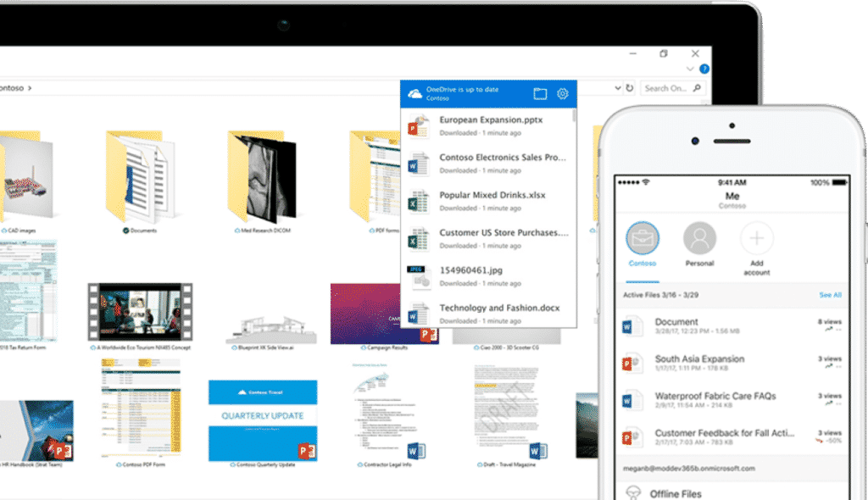Select the Personal account avatar on phone
This screenshot has height=500, width=868.
pyautogui.click(x=699, y=238)
